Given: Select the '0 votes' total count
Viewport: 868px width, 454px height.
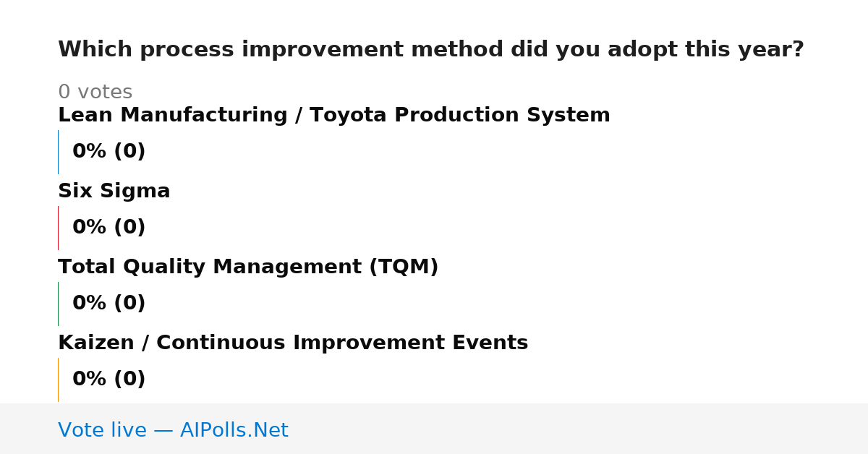Looking at the screenshot, I should [x=95, y=93].
